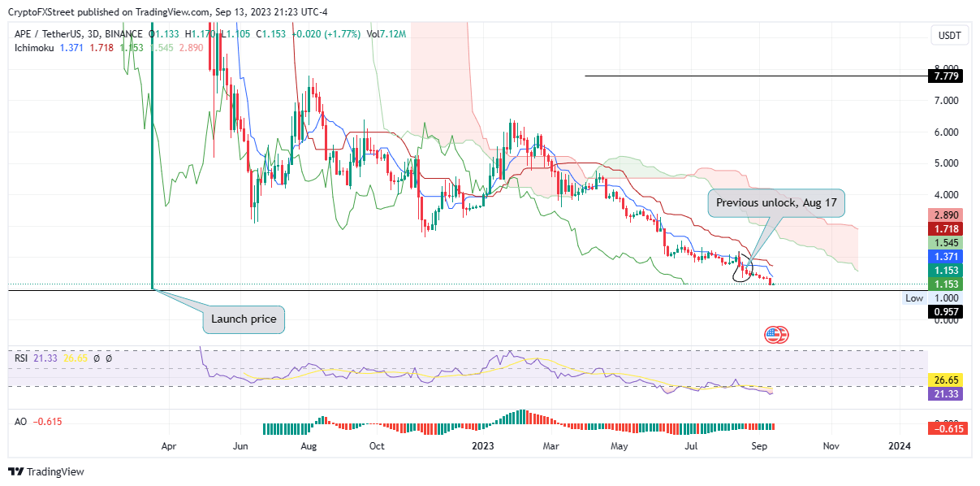
Task: Click the TradingView logo at bottom left
Action: click(46, 472)
